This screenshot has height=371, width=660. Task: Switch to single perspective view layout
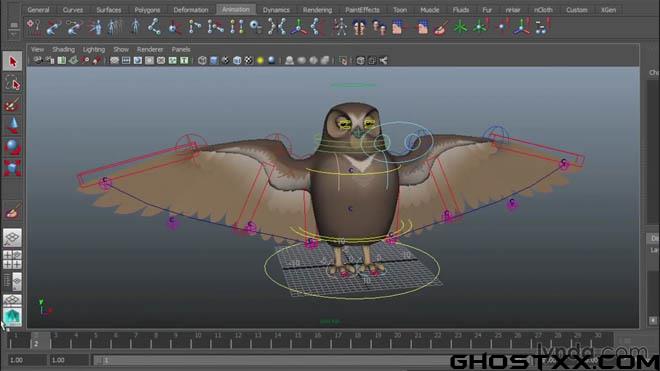click(x=12, y=238)
